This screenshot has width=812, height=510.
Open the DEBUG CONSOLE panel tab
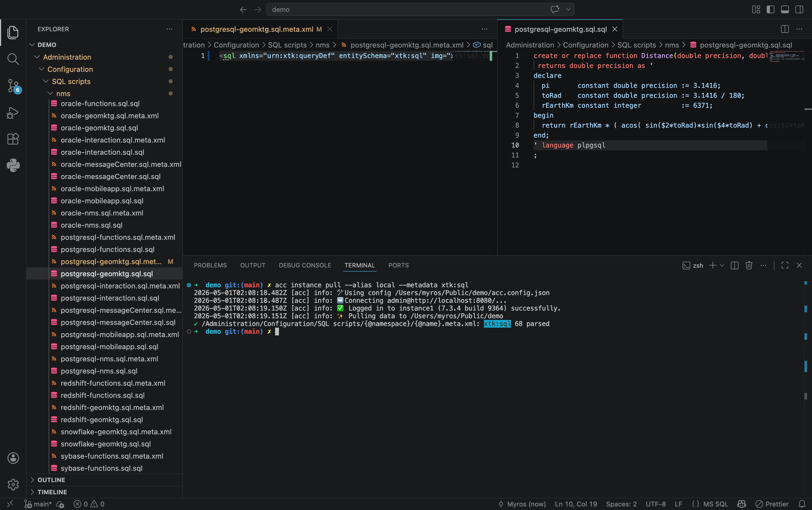pyautogui.click(x=305, y=265)
